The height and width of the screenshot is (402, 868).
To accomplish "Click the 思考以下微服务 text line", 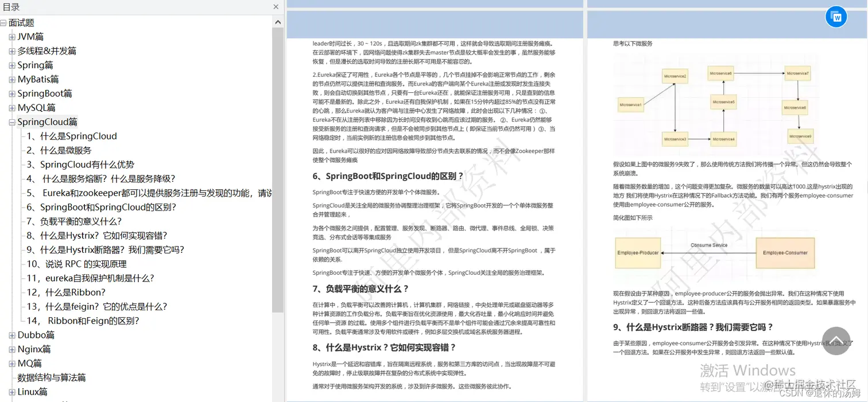I will [633, 44].
